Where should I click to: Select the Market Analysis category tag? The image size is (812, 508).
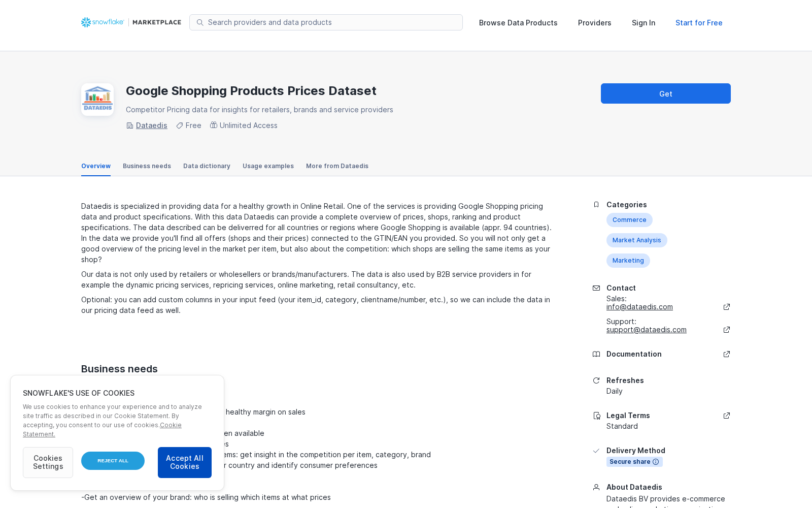637,240
